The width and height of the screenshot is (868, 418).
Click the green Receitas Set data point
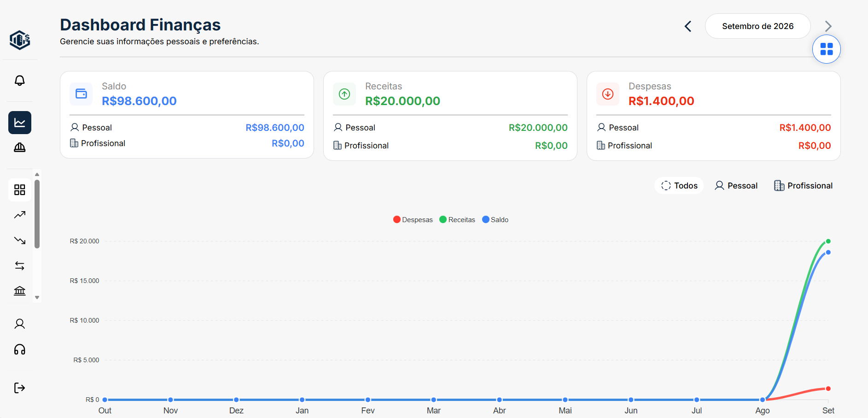pos(828,241)
